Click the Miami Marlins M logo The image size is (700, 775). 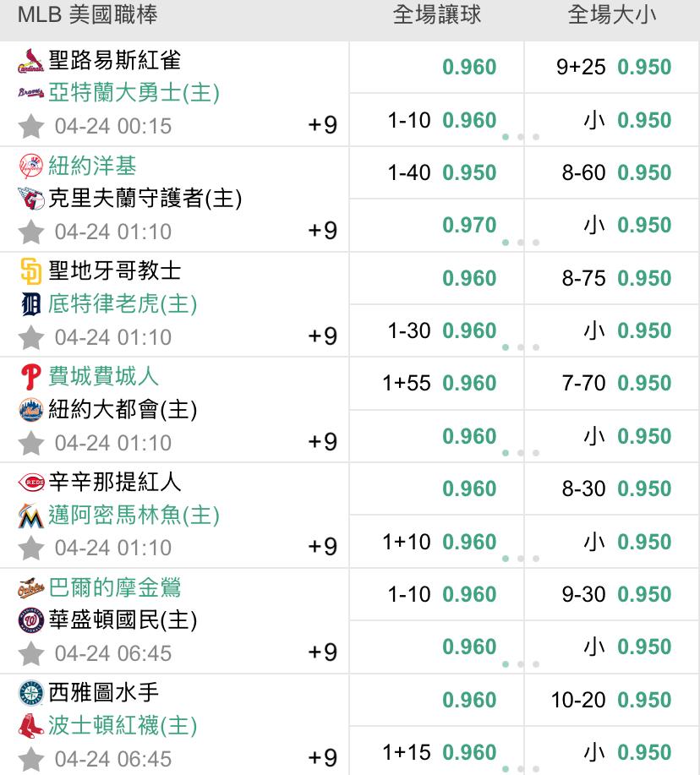pyautogui.click(x=30, y=516)
